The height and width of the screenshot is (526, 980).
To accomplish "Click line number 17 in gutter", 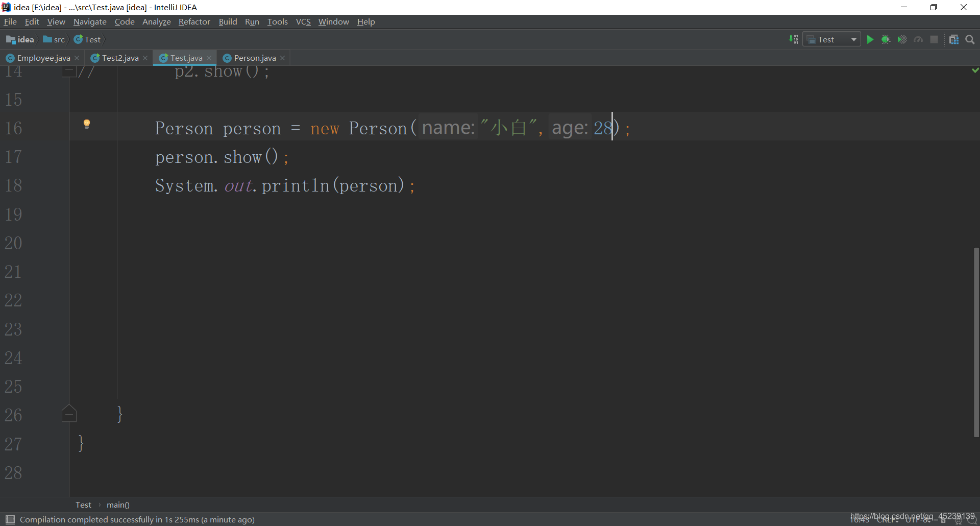I will click(x=13, y=156).
